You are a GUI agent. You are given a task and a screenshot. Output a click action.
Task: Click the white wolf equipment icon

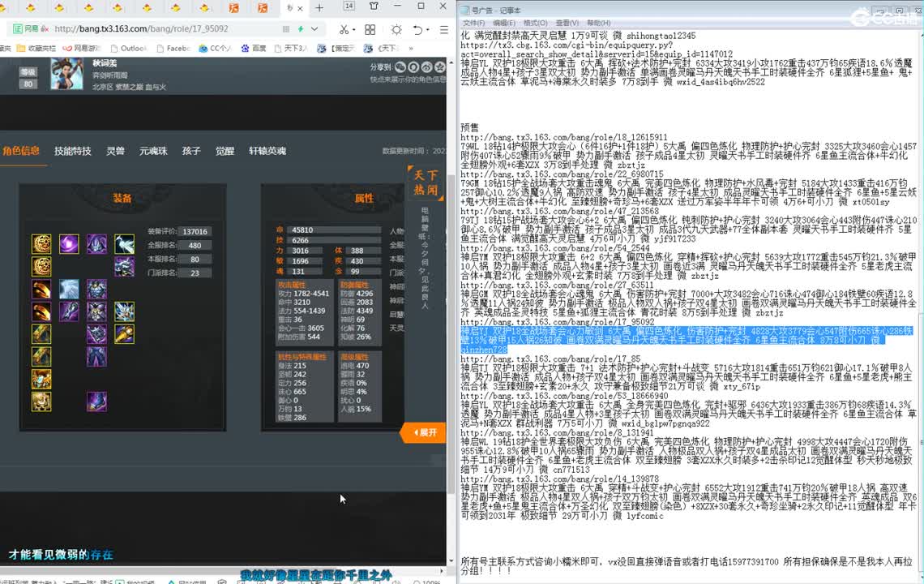tap(69, 289)
